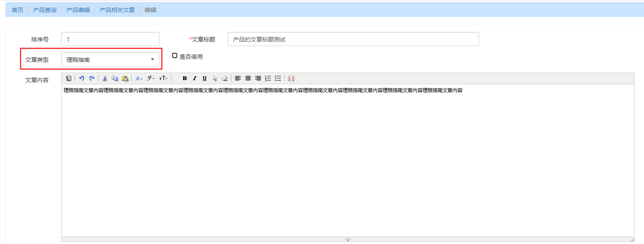Align text right

pyautogui.click(x=258, y=78)
